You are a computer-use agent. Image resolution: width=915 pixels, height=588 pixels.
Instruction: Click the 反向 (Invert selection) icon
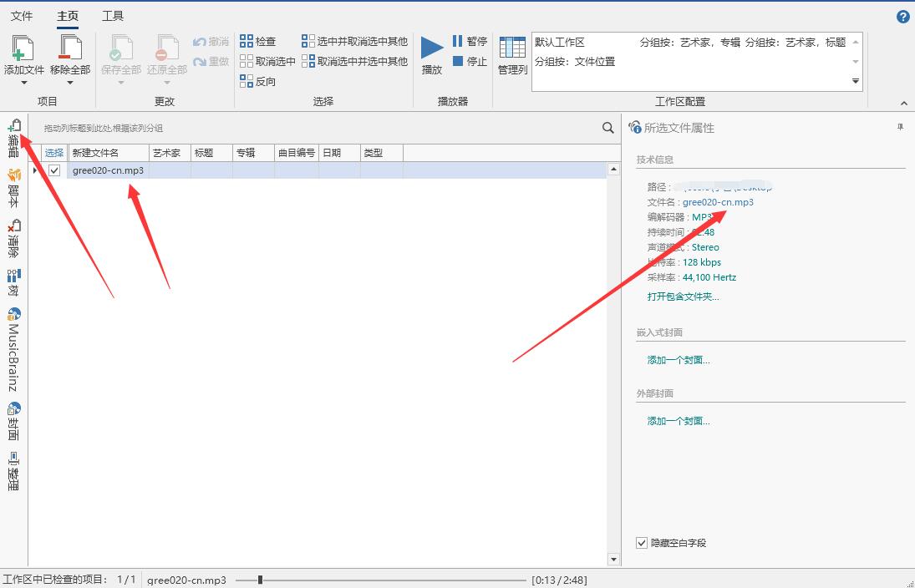[247, 81]
